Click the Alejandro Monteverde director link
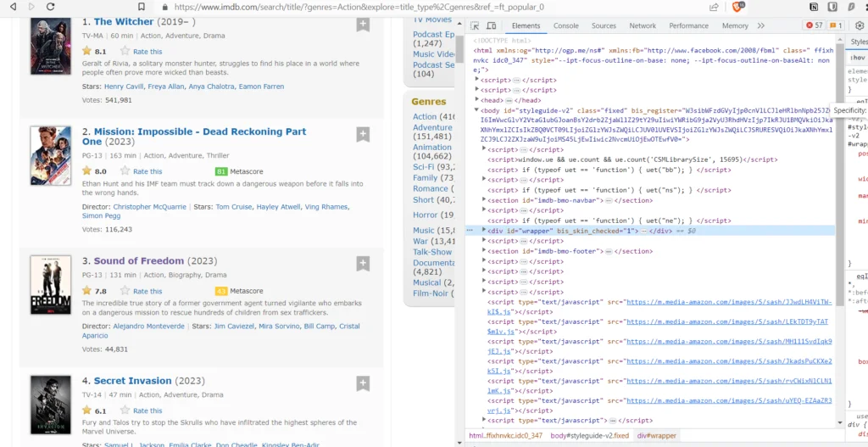Screen dimensions: 868x447 point(149,327)
